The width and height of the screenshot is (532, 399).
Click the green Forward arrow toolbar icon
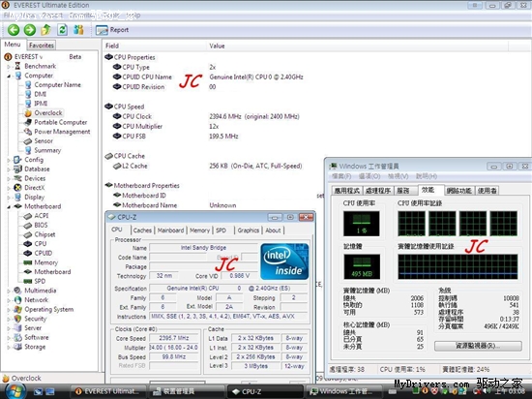[30, 30]
